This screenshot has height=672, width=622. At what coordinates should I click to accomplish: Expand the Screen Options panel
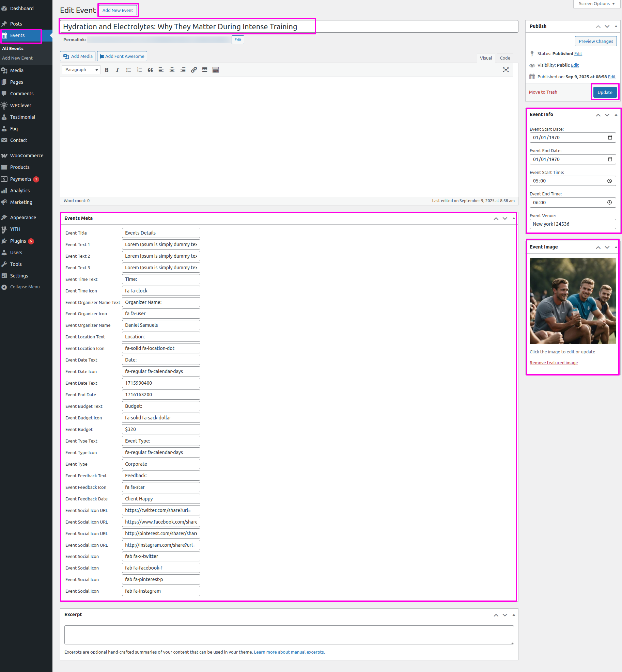[596, 4]
